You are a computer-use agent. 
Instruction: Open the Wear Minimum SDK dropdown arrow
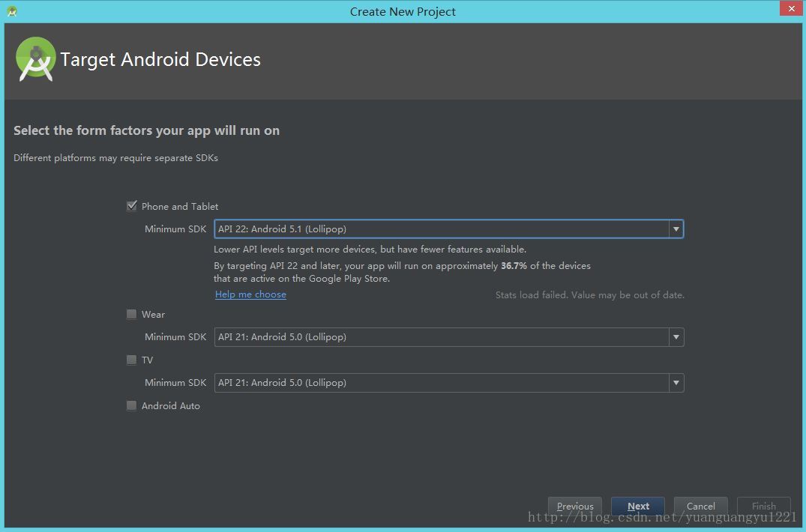tap(676, 337)
